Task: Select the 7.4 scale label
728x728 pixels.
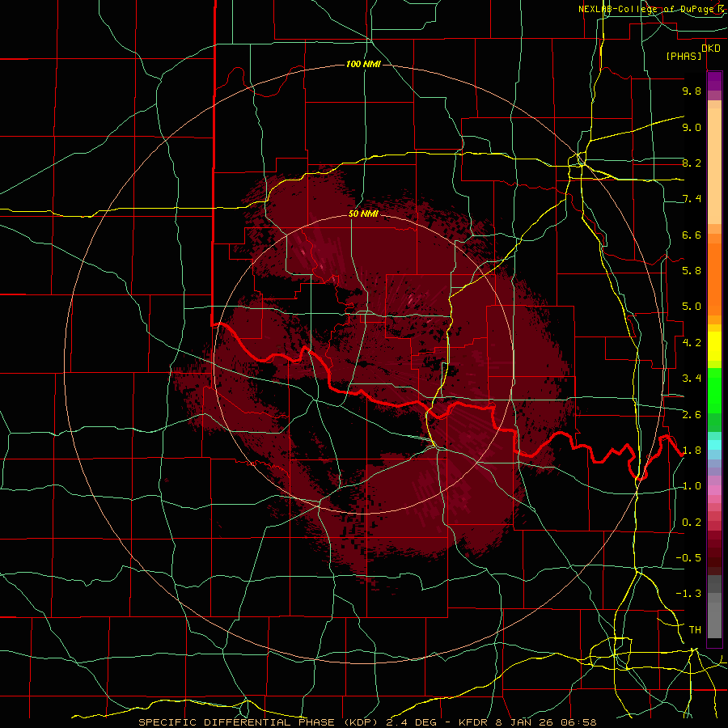Action: point(692,199)
